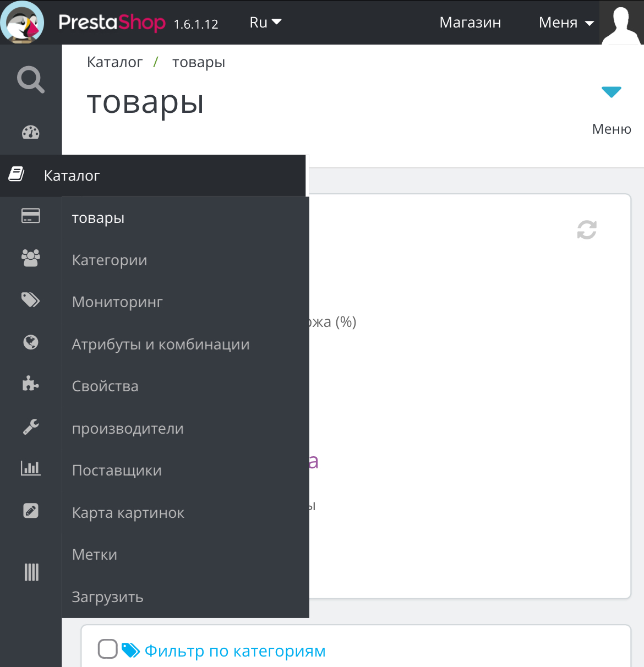
Task: Click the Каталог breadcrumb link
Action: tap(114, 62)
